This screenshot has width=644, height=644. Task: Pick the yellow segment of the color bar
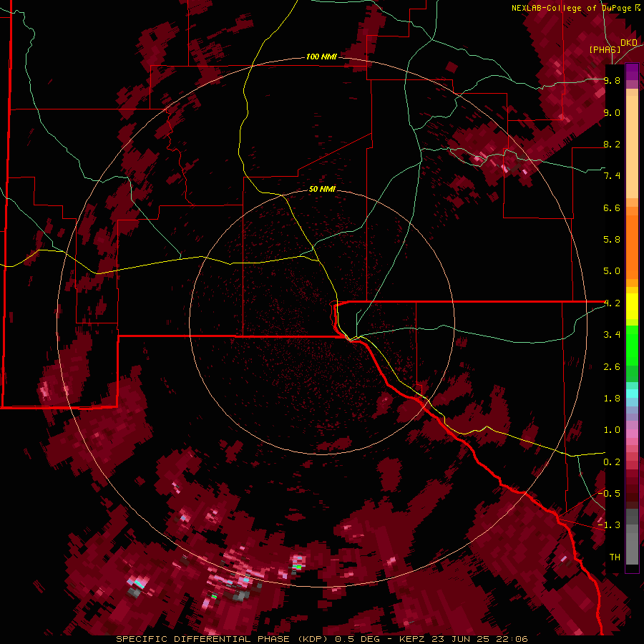pos(632,306)
